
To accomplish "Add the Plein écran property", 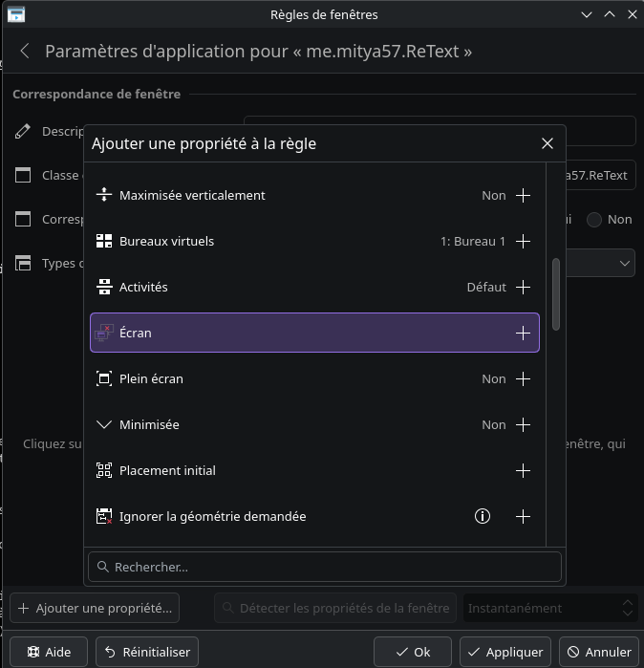I will (523, 378).
